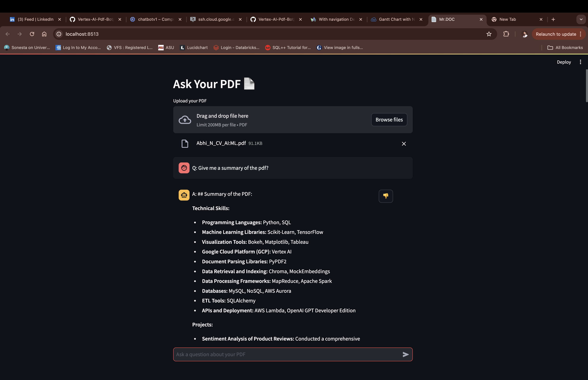The image size is (588, 380).
Task: Click the user avatar beside the question
Action: pyautogui.click(x=184, y=168)
